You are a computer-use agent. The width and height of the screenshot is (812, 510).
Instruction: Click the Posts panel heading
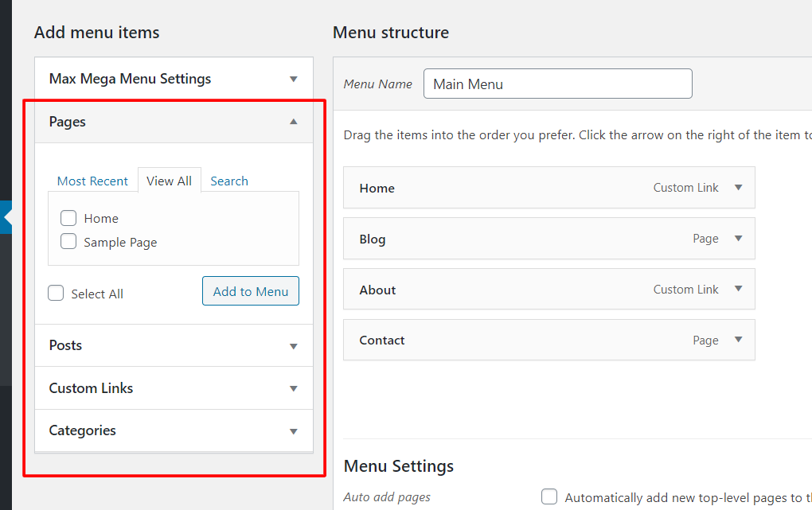(x=65, y=345)
